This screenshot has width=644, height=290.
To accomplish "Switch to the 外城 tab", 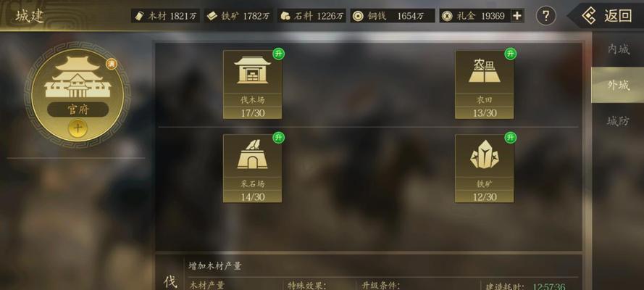I will tap(618, 85).
